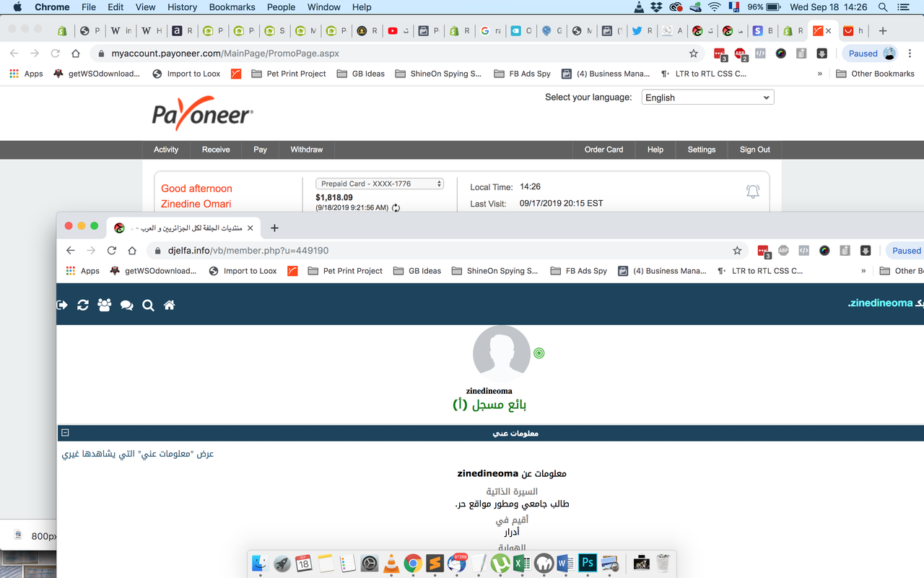Open the Pay menu in Payoneer
924x578 pixels.
[x=261, y=150]
